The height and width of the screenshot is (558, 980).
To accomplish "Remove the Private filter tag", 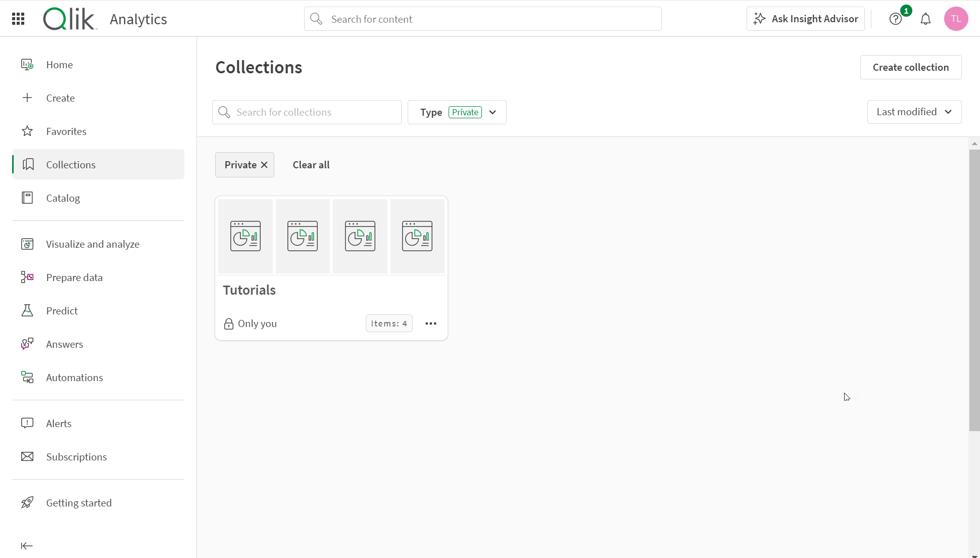I will (265, 164).
